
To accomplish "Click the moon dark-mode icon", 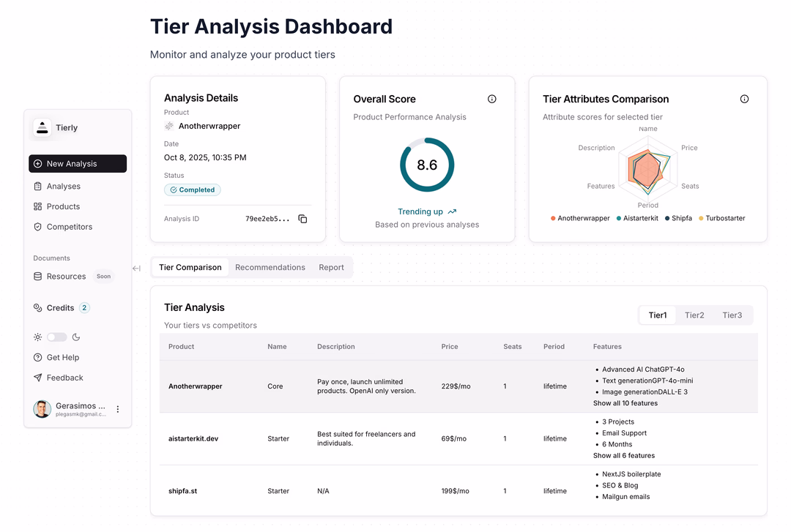I will click(75, 337).
